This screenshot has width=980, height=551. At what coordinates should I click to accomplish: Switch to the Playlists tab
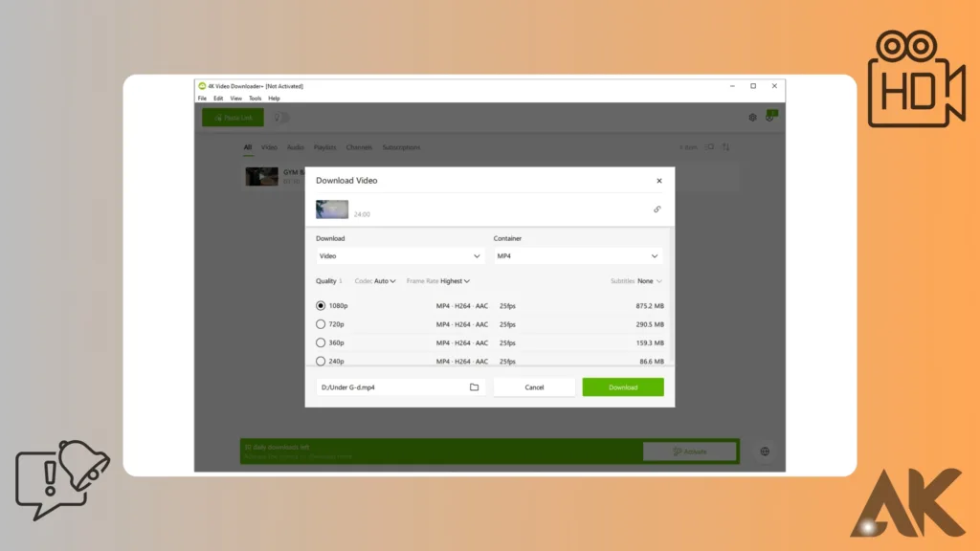pos(325,147)
